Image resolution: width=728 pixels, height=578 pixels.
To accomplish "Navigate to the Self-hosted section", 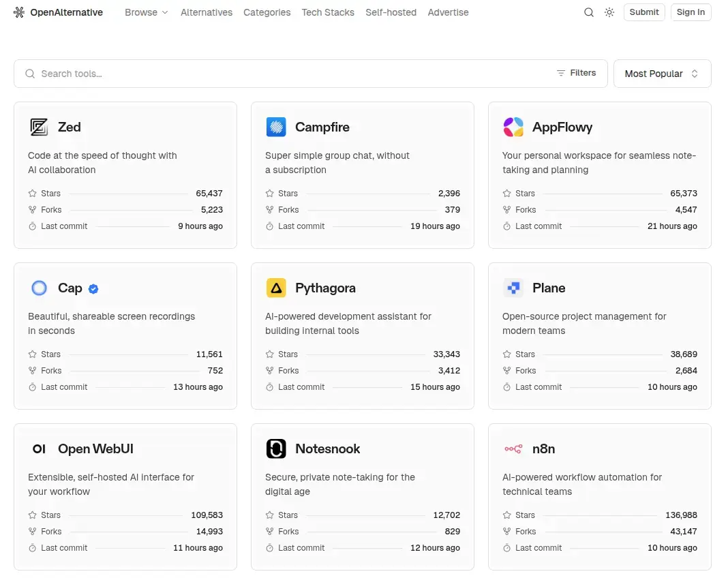I will 391,12.
